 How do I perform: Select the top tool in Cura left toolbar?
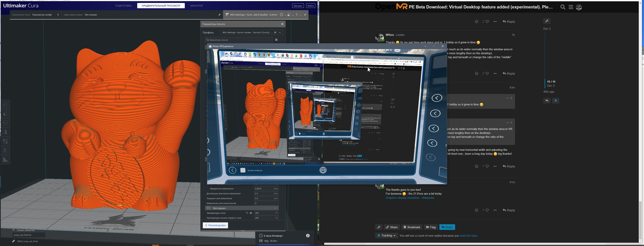click(x=5, y=104)
